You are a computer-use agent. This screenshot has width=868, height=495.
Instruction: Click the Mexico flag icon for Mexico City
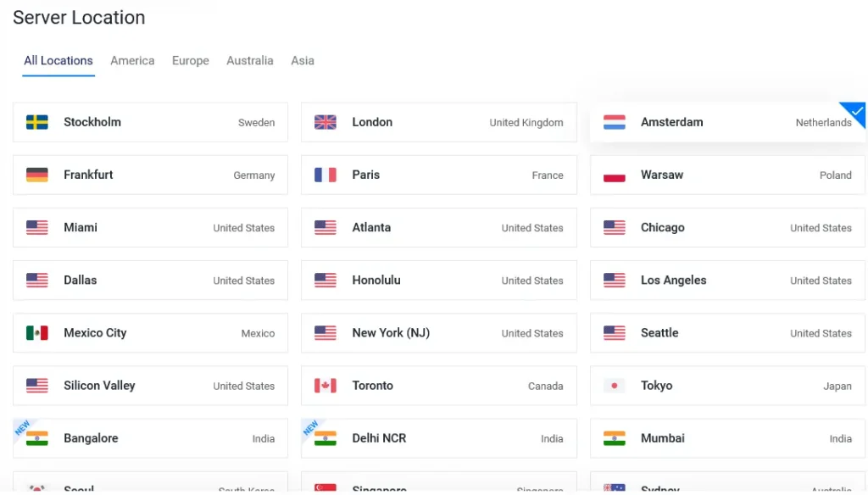click(37, 333)
